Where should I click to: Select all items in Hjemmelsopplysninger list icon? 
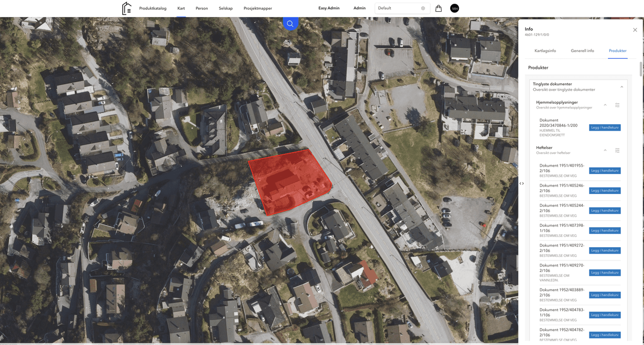click(x=617, y=105)
